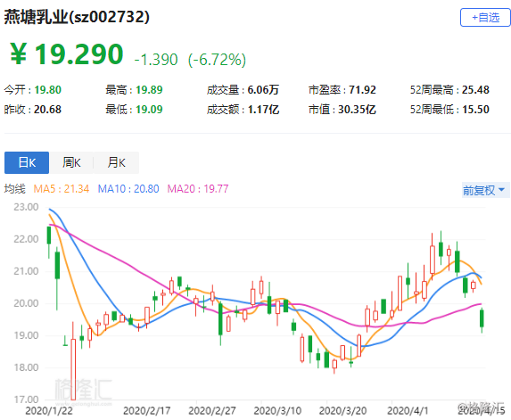Click the 昨收 value 20.68
Screen dimensions: 511x420
[x=47, y=110]
